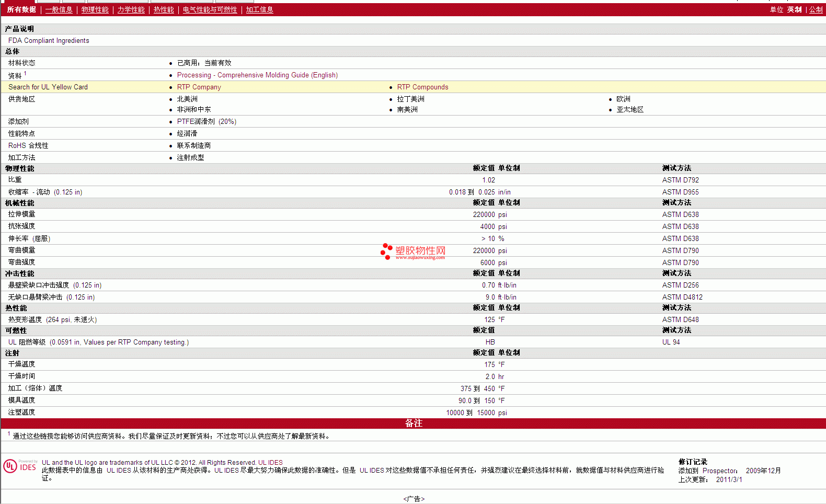
Task: Open Processing - Comprehensive Molding Guide link
Action: pyautogui.click(x=257, y=75)
